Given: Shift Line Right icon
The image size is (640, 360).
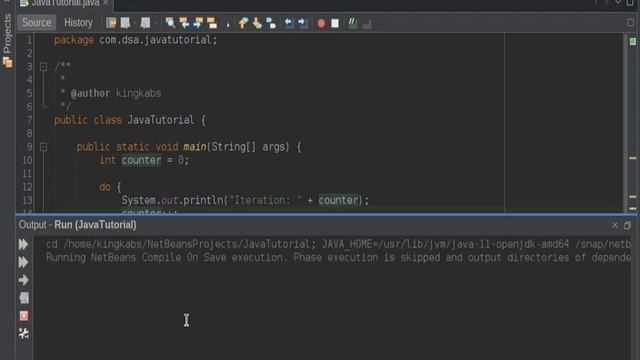Looking at the screenshot, I should [302, 23].
